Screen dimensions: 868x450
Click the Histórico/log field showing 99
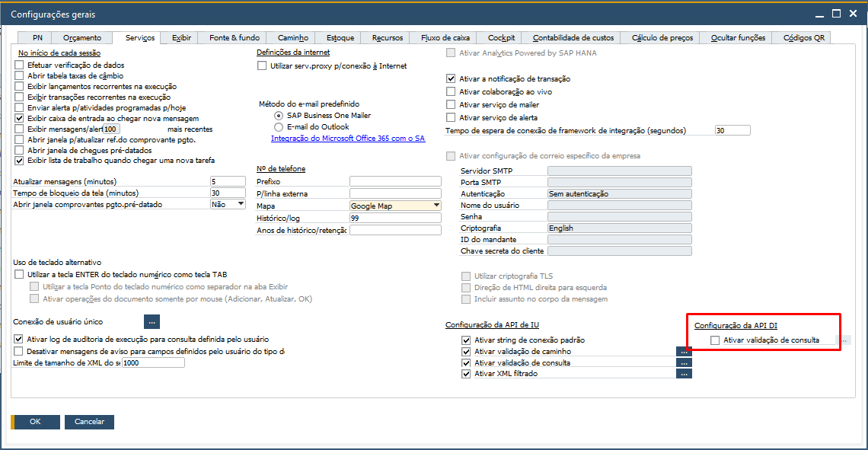pos(395,218)
